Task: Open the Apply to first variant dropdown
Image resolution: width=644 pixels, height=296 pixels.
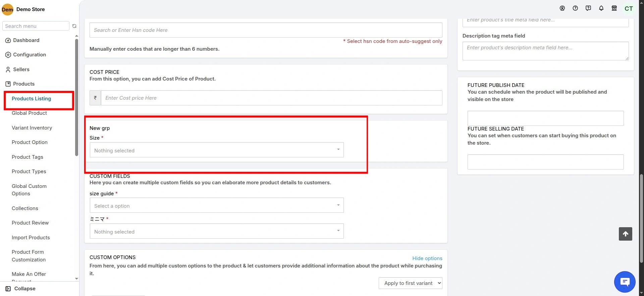Action: [410, 283]
